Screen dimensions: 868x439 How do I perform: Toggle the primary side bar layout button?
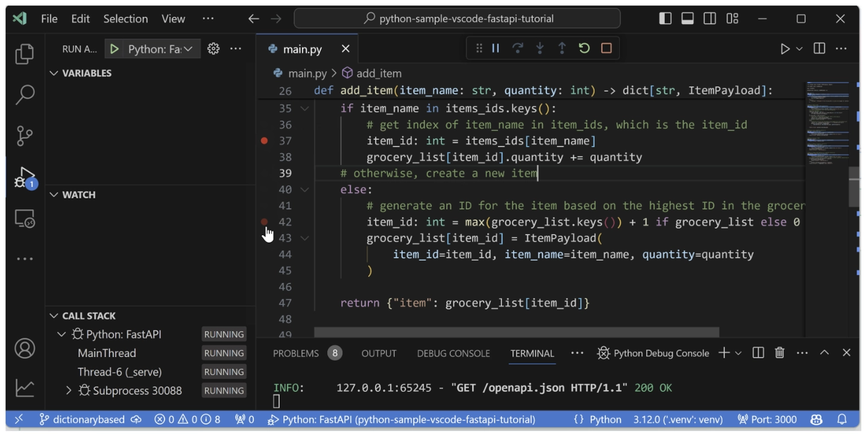pyautogui.click(x=665, y=19)
